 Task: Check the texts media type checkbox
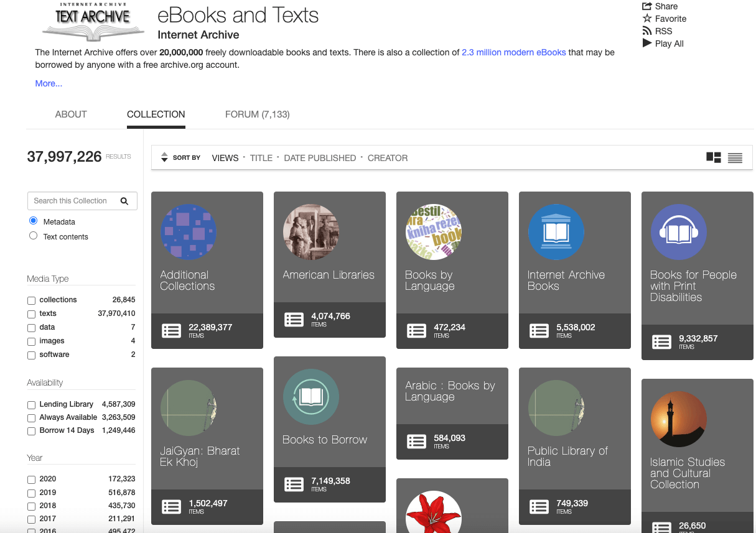coord(32,314)
